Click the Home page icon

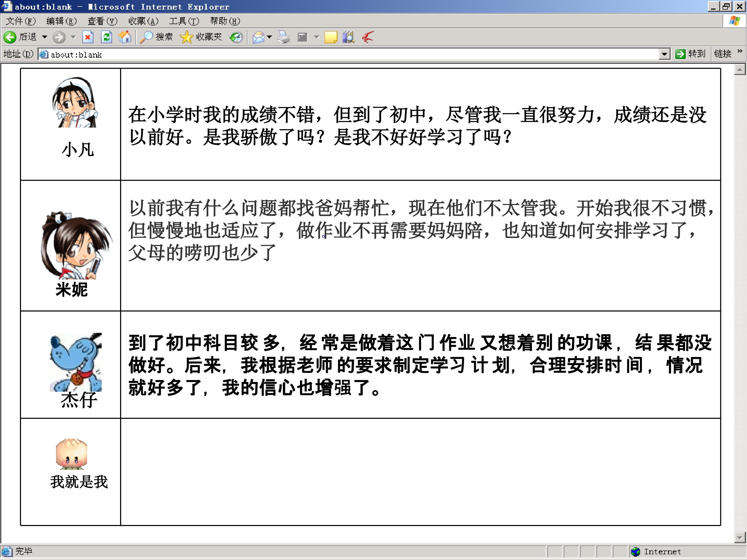click(x=125, y=37)
